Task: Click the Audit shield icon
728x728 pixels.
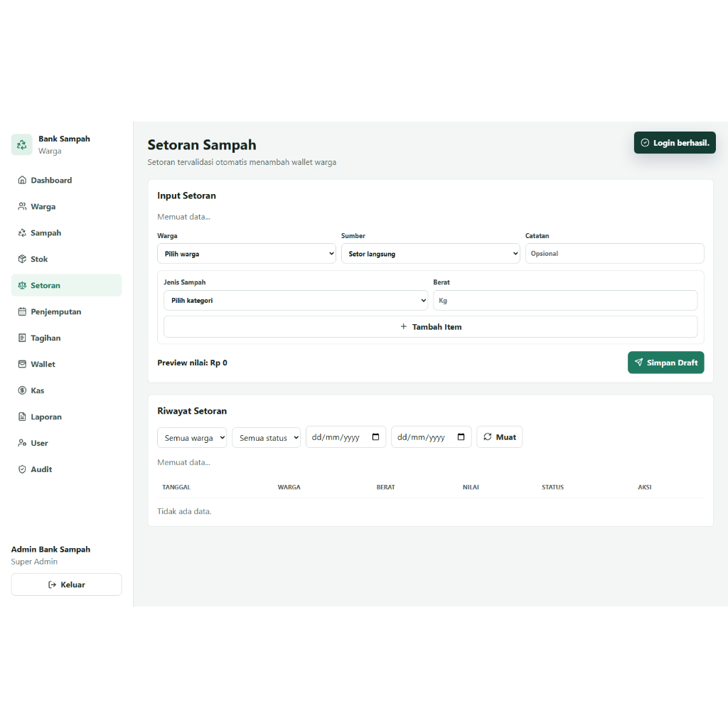Action: [22, 469]
